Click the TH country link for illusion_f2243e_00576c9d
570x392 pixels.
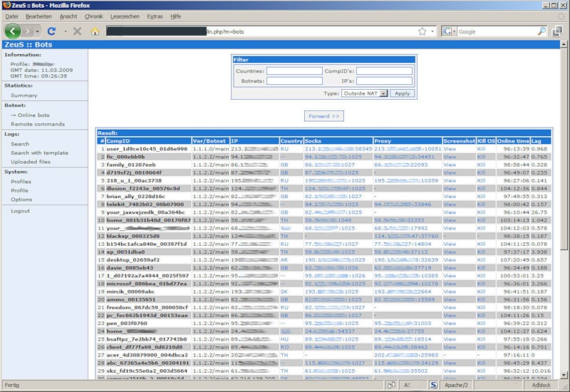(284, 189)
